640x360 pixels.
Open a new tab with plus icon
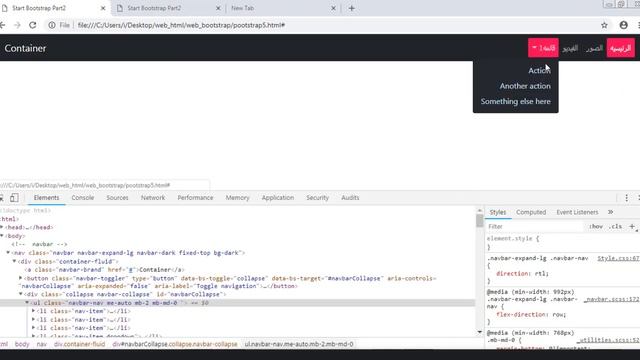coord(351,8)
